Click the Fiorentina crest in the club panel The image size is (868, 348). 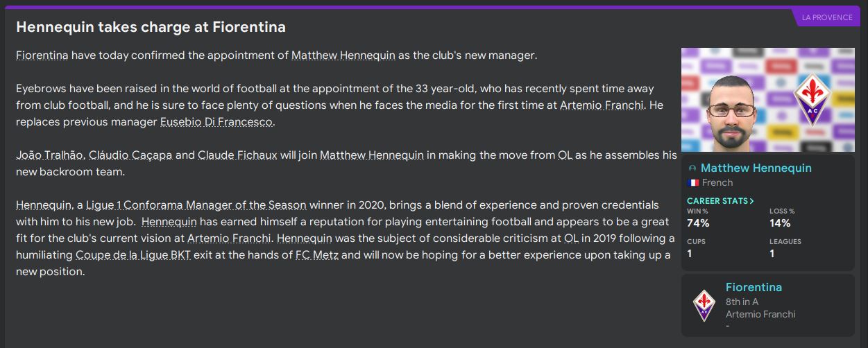coord(705,305)
